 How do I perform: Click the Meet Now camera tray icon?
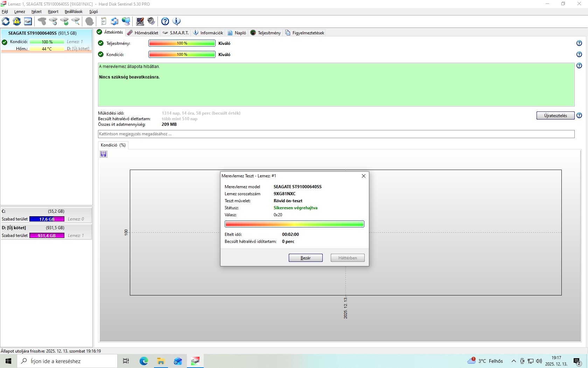522,361
